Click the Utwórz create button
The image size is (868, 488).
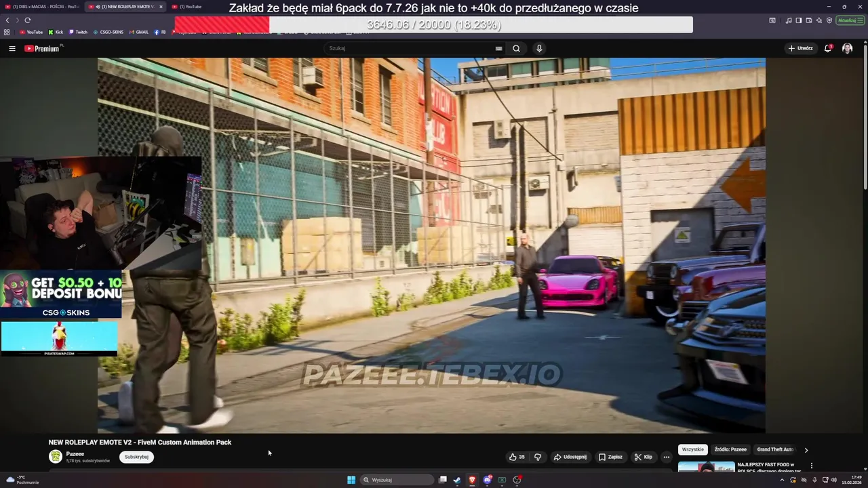[x=800, y=48]
